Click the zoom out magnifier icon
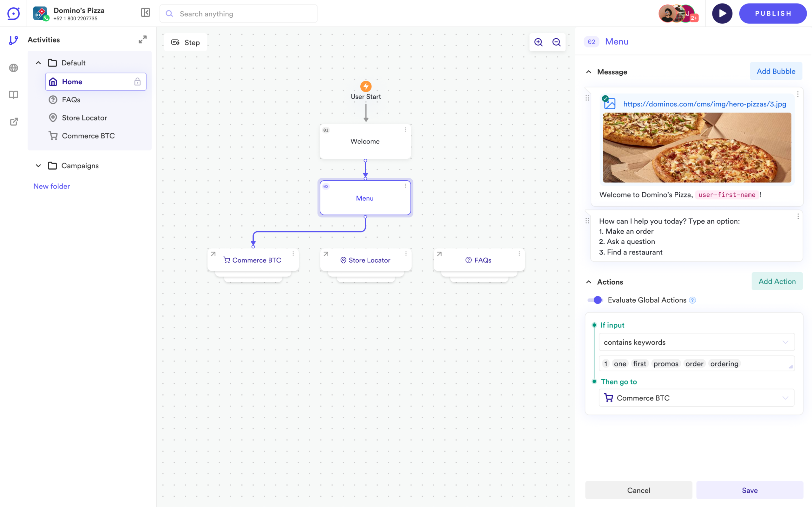The image size is (812, 507). [556, 42]
